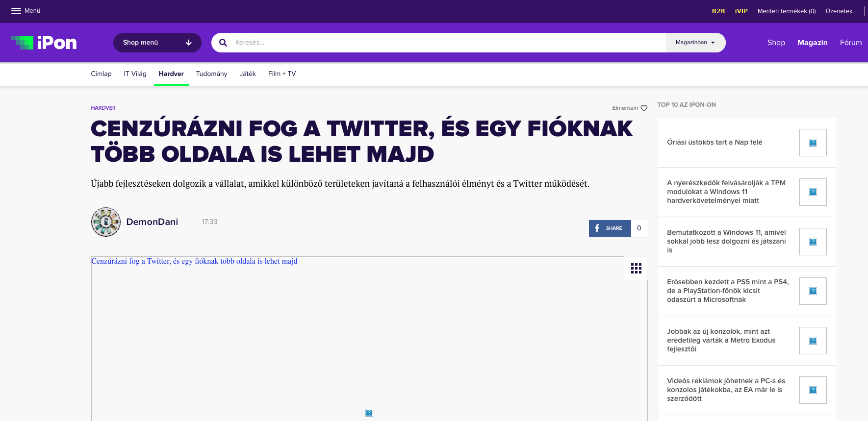Select the Hardver tab
The image size is (868, 421).
point(171,74)
